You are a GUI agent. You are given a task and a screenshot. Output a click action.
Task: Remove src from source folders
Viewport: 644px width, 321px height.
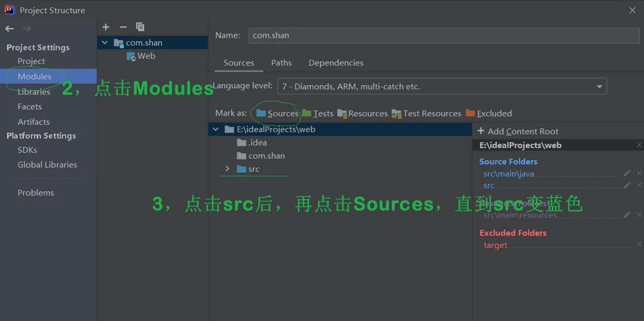pos(639,185)
